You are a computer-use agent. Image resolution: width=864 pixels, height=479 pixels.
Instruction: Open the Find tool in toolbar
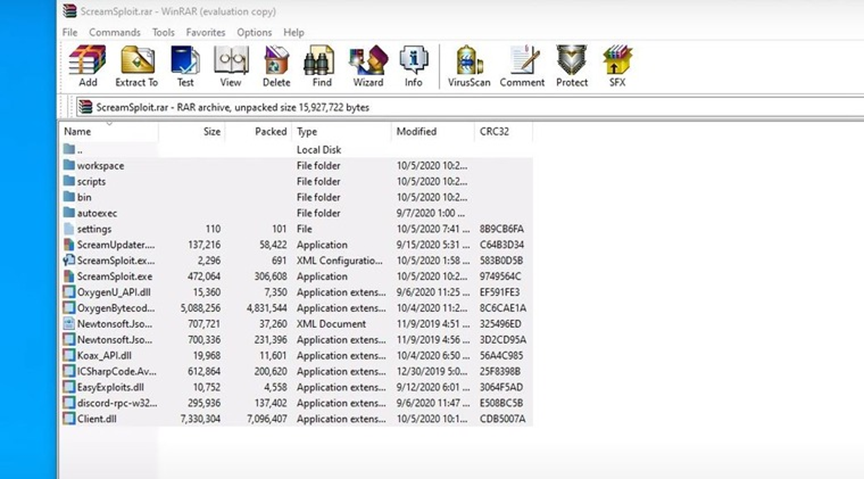pos(319,66)
